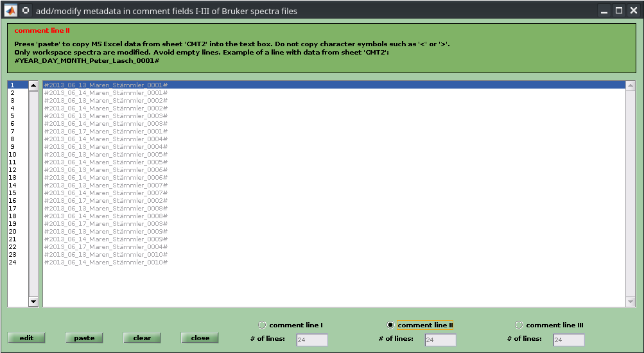This screenshot has height=353, width=644.
Task: Click '# of lines' field under comment line III
Action: click(569, 340)
